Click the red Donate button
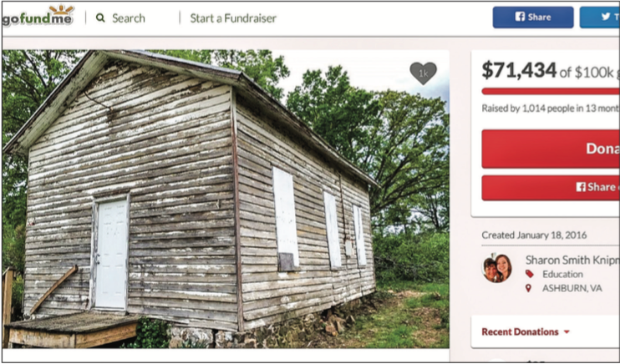 coord(551,149)
